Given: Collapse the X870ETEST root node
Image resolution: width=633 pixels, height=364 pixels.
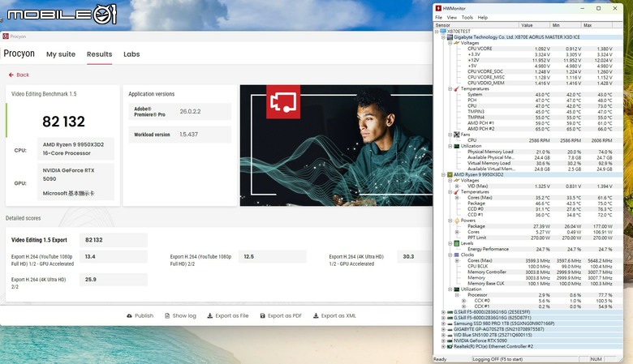Looking at the screenshot, I should tap(437, 31).
